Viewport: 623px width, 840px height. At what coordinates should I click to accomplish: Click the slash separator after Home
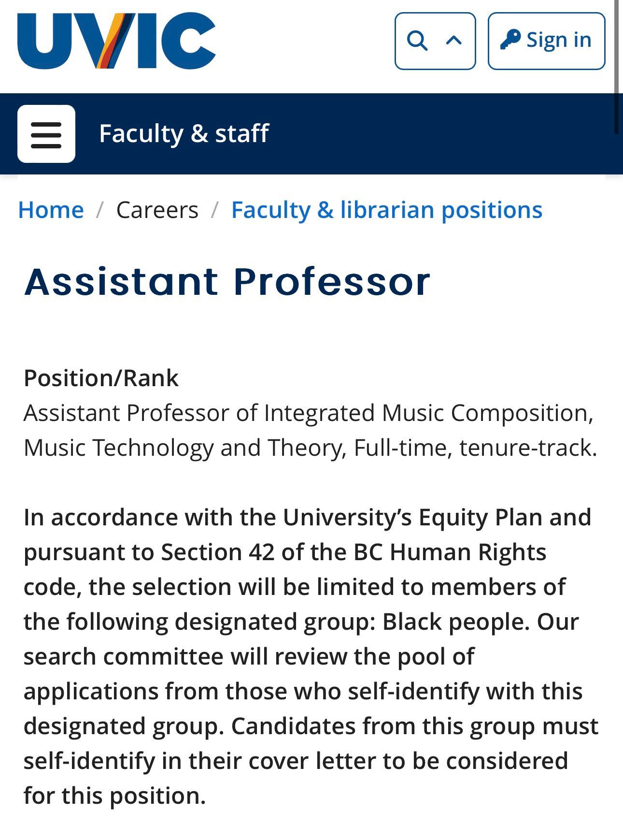(x=100, y=210)
